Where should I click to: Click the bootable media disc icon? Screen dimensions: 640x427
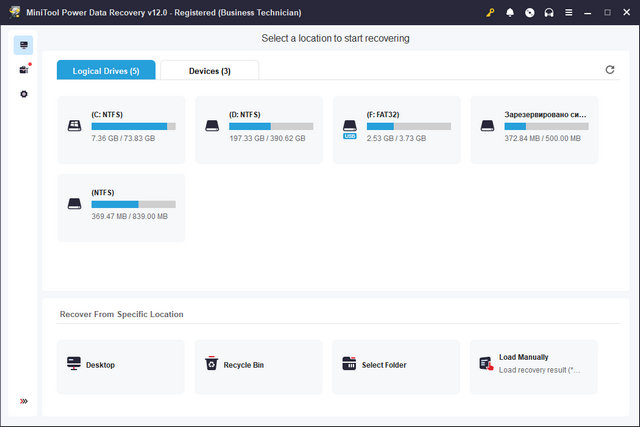click(529, 12)
